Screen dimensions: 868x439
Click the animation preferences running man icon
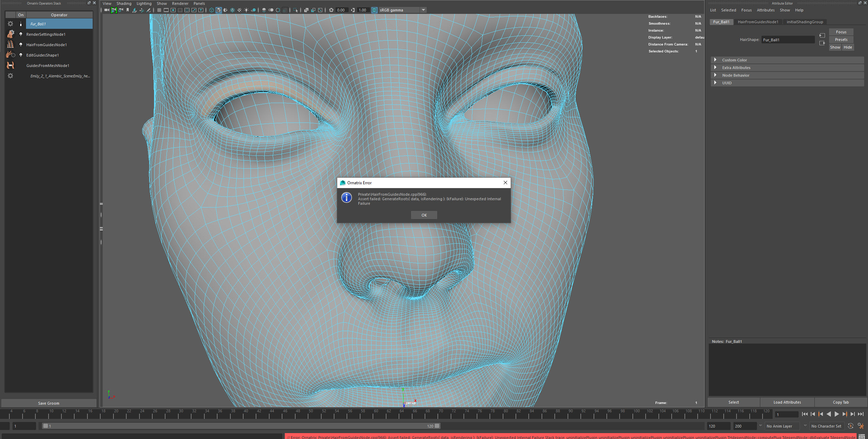tap(861, 426)
